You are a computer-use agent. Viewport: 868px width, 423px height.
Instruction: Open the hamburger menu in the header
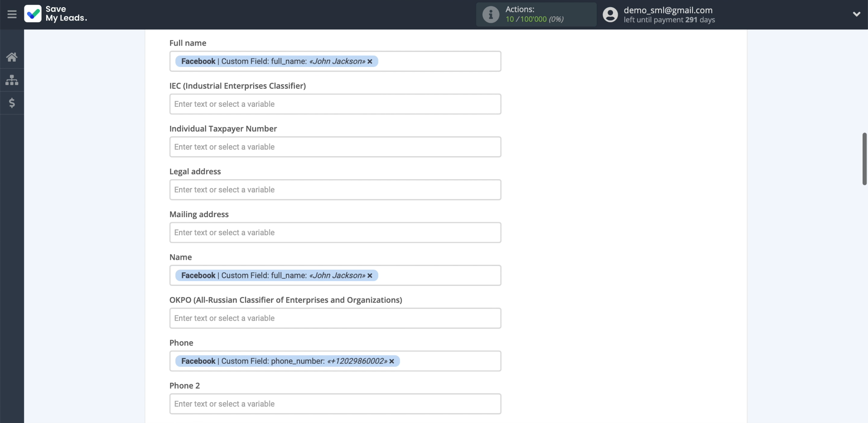[12, 14]
